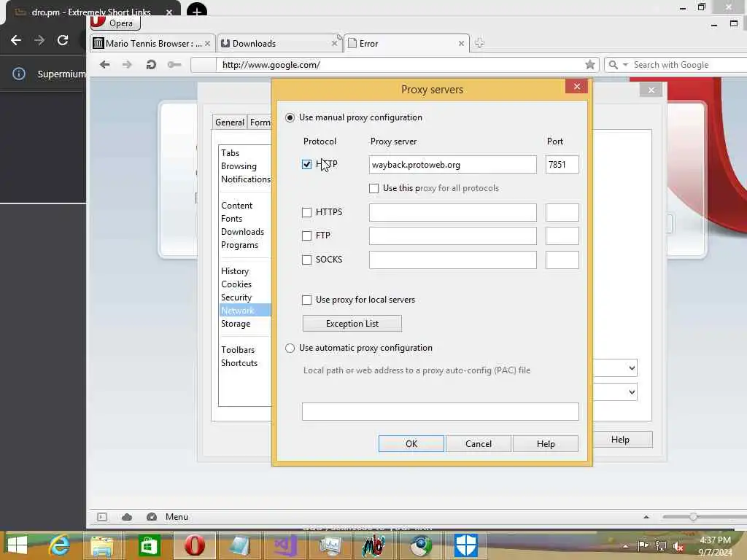Open the Opera menu button
Viewport: 747px width, 560px height.
coord(115,23)
